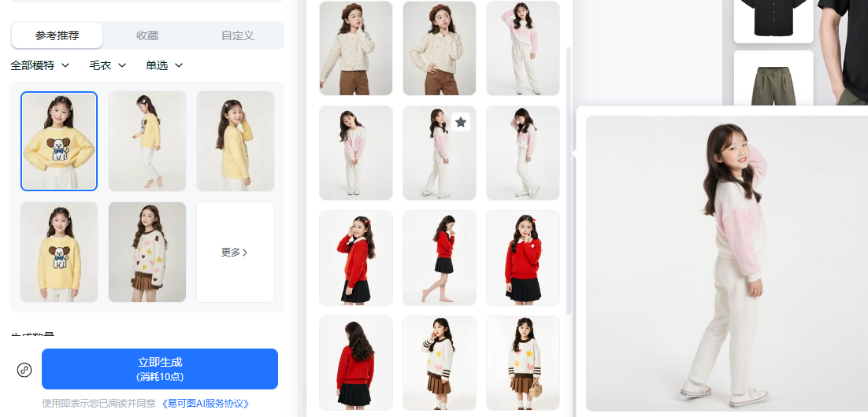Choose red sweater front pose hand on chin
The height and width of the screenshot is (417, 868).
click(x=523, y=258)
